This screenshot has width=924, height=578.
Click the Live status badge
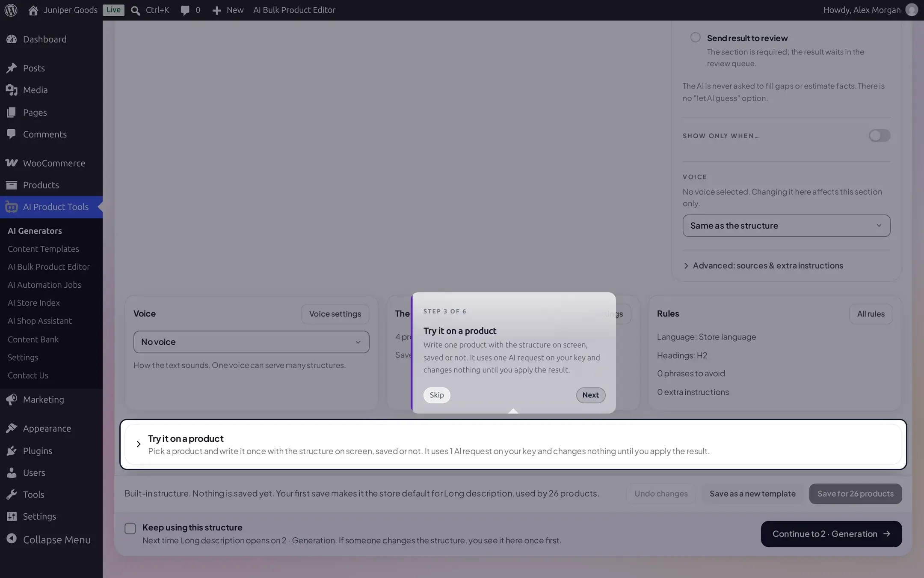click(x=113, y=10)
